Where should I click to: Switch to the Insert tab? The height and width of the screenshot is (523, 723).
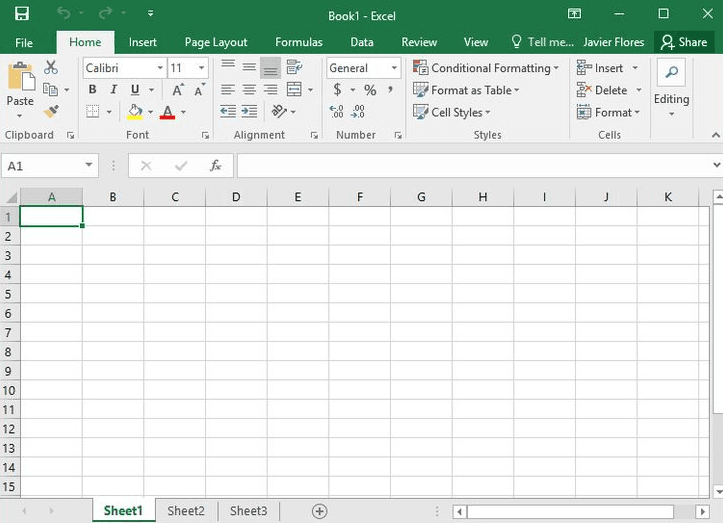(x=142, y=42)
